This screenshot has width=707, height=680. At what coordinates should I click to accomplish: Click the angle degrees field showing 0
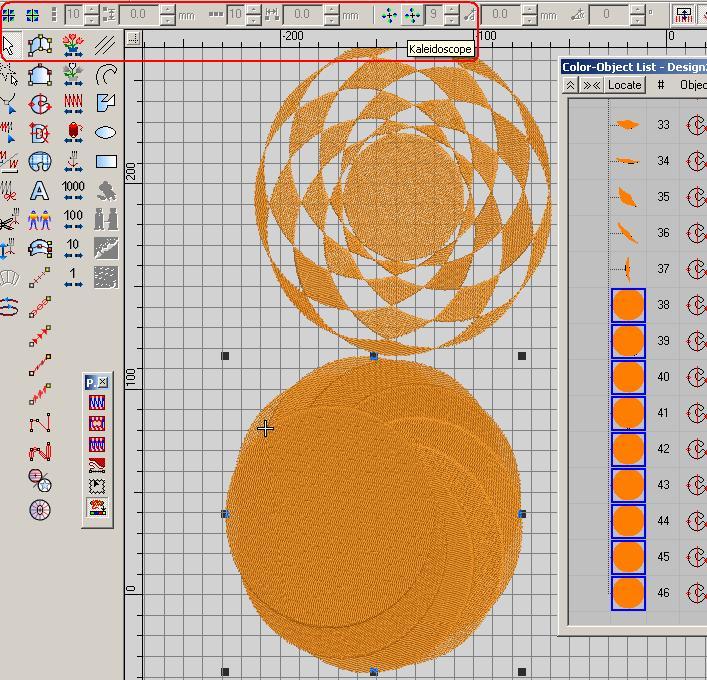coord(610,15)
